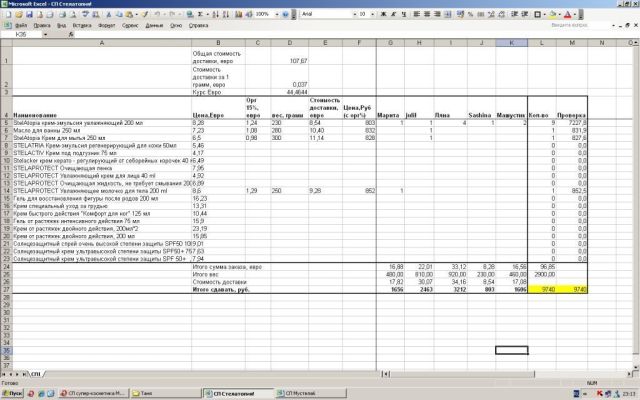The width and height of the screenshot is (640, 400).
Task: Click the AutoSum sigma icon
Action: click(x=200, y=14)
